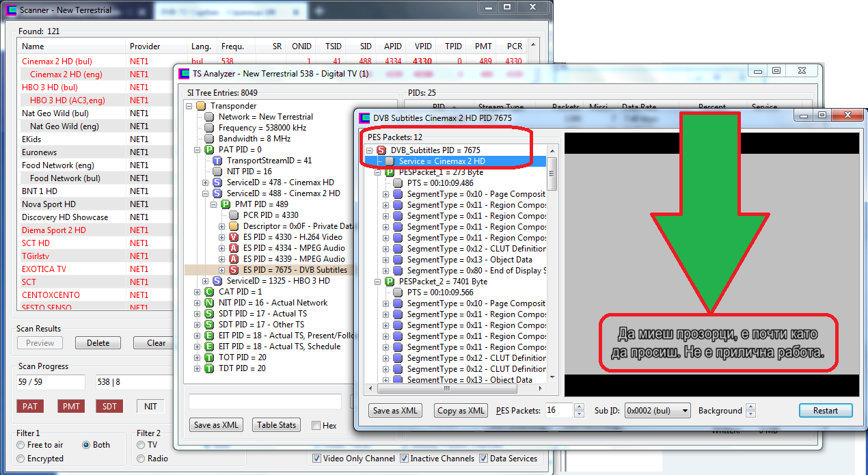Click the Scanner window title bar app icon
Viewport: 868px width, 475px height.
[x=11, y=10]
